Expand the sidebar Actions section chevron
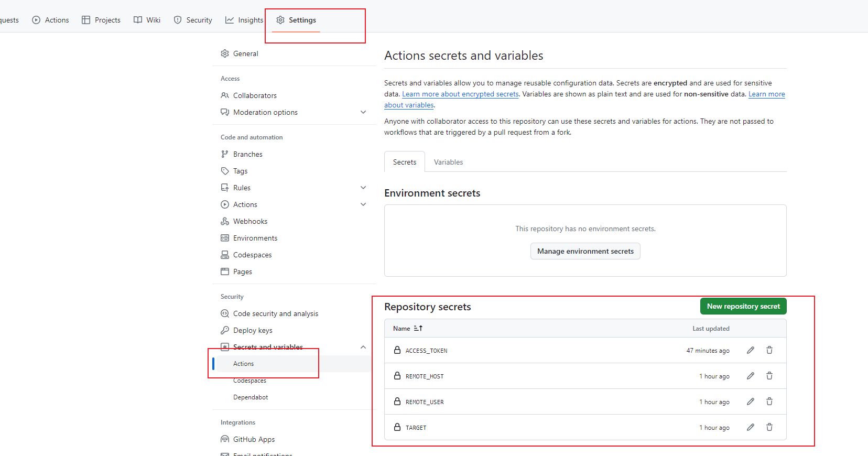Screen dimensions: 868x456 coord(363,204)
